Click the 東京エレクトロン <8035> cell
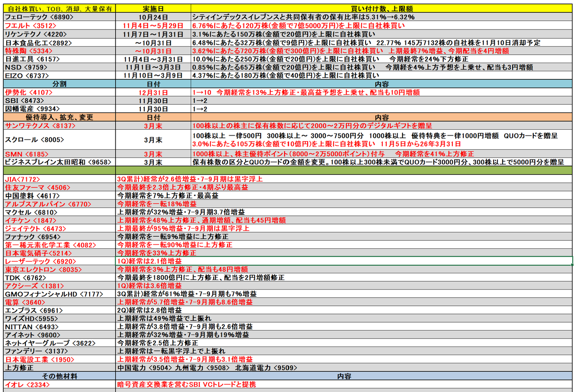The height and width of the screenshot is (392, 575). point(59,269)
